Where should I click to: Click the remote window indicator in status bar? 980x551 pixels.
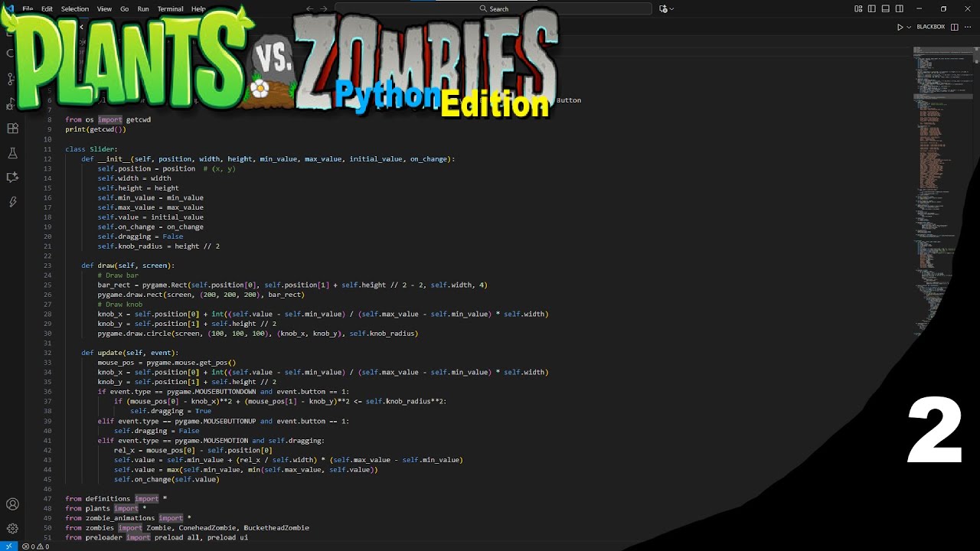(8, 546)
